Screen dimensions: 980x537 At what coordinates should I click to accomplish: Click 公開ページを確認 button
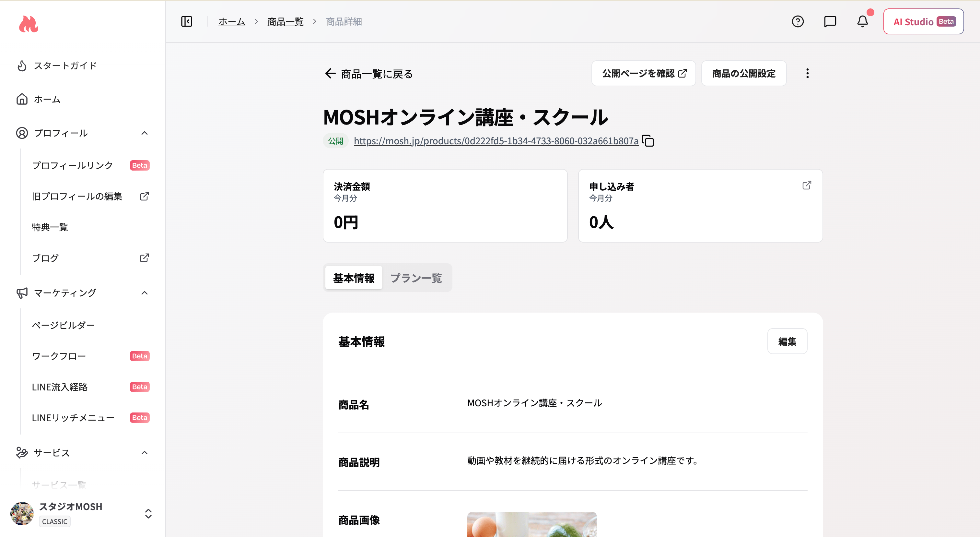[644, 74]
